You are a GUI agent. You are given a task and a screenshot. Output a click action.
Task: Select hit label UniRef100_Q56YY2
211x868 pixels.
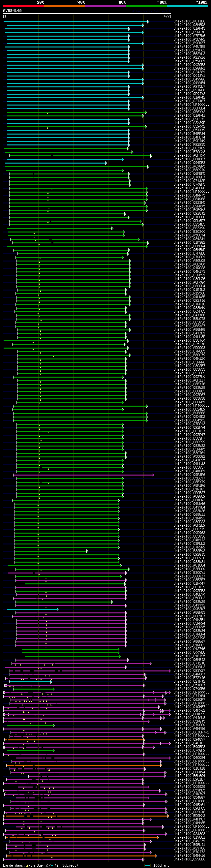189,112
